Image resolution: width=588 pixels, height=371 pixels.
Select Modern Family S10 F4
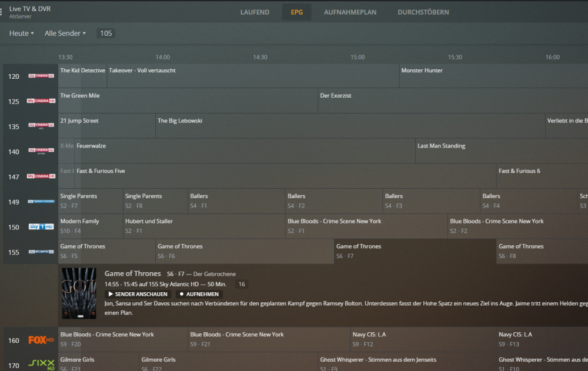(91, 226)
